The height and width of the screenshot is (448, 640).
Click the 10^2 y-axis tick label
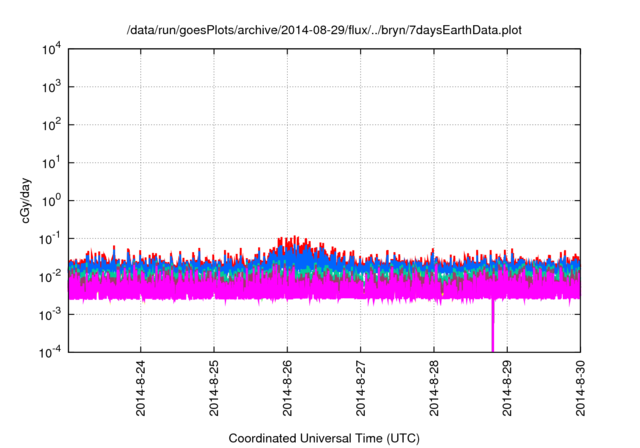tap(52, 125)
